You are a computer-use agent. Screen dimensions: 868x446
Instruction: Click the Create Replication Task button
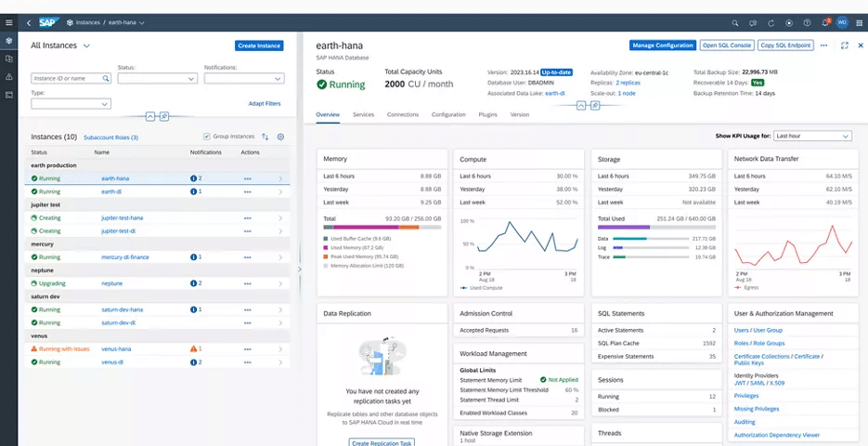click(x=382, y=443)
